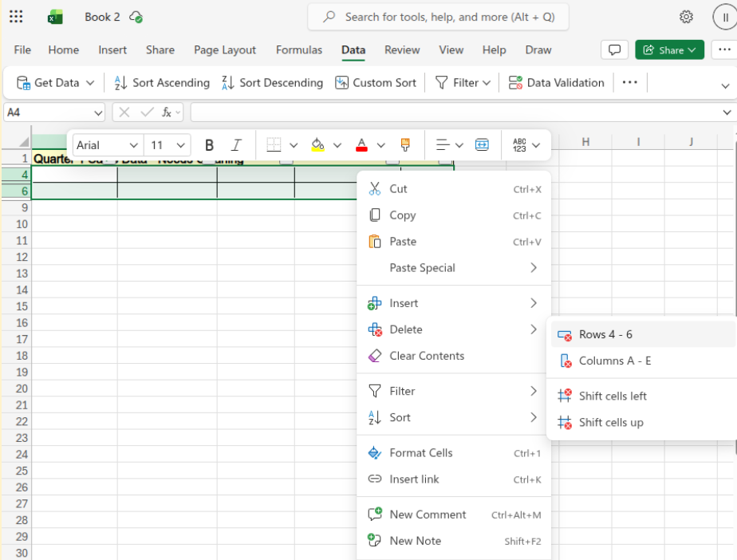
Task: Switch to the Formulas tab
Action: (298, 49)
